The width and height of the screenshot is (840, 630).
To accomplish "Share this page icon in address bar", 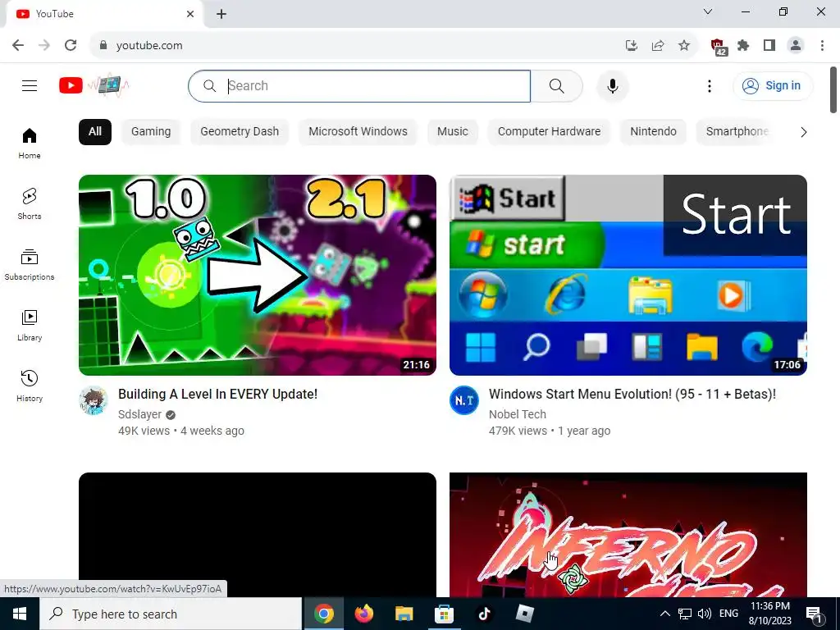I will coord(658,46).
